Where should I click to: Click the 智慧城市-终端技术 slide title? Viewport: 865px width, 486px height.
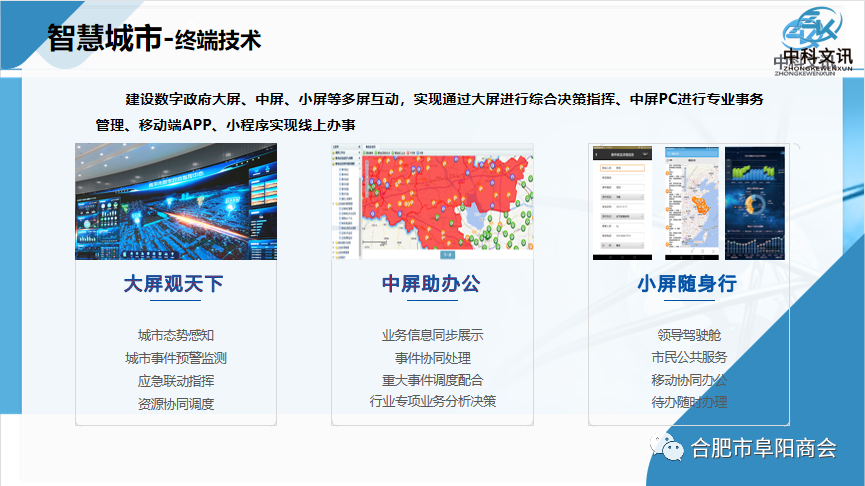pos(154,39)
